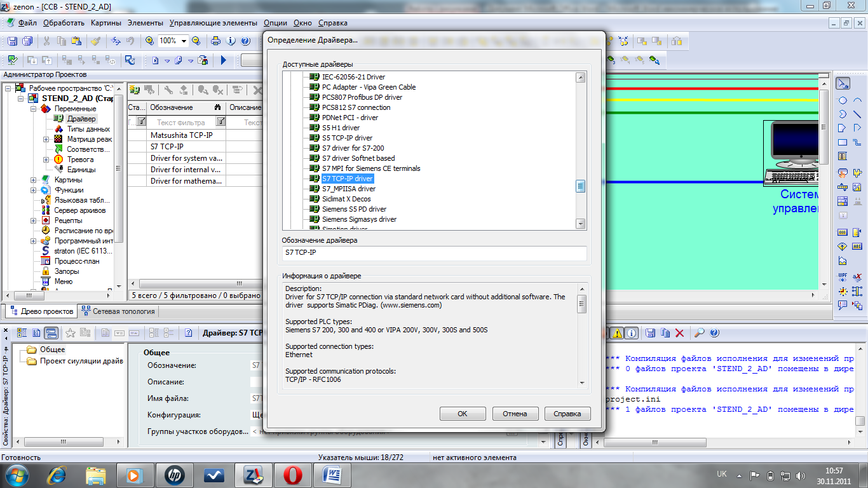The width and height of the screenshot is (868, 488).
Task: Open the Общее folder in properties tree
Action: click(x=52, y=349)
